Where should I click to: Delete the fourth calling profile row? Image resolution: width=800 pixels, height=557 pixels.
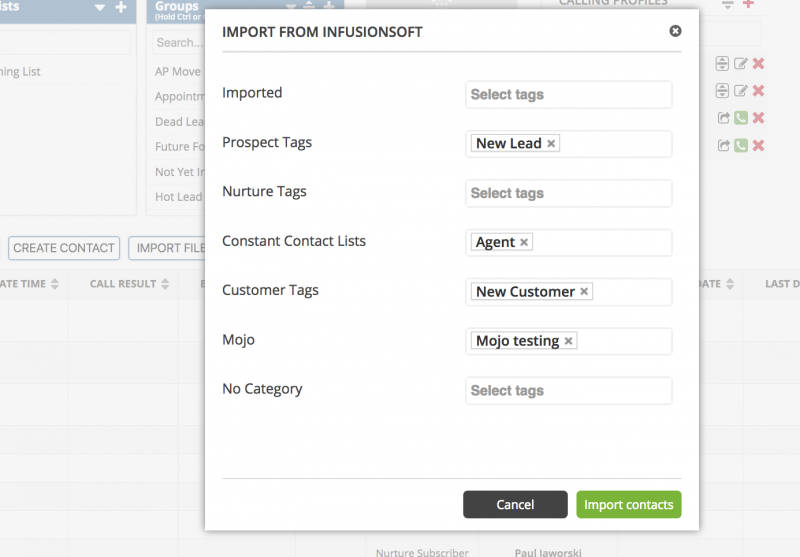759,145
